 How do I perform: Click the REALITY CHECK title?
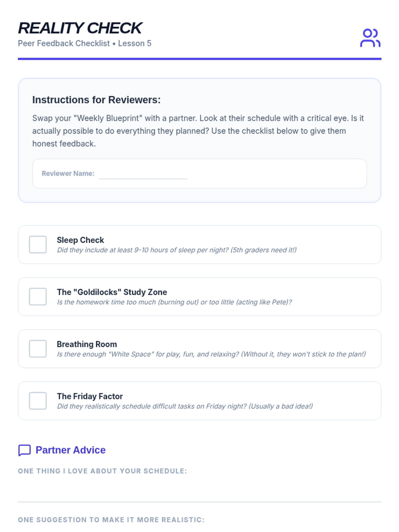click(80, 28)
